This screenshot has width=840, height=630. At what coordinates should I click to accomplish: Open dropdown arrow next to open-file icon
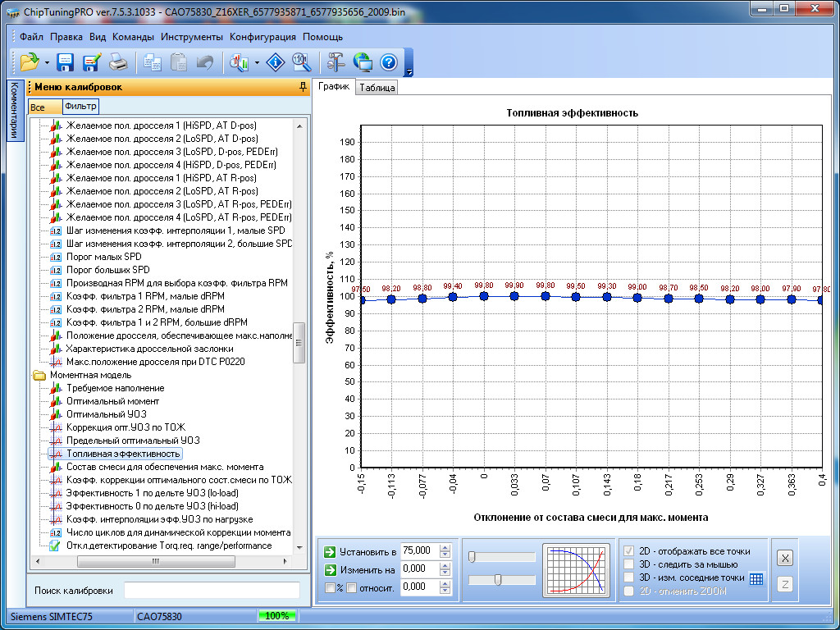pos(48,62)
